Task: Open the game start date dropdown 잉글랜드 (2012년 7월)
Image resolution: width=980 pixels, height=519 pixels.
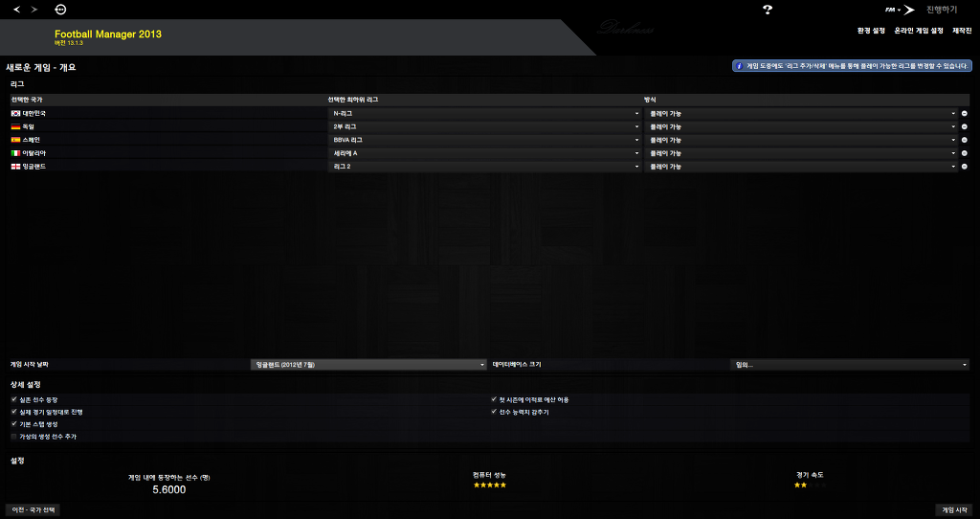Action: click(368, 365)
